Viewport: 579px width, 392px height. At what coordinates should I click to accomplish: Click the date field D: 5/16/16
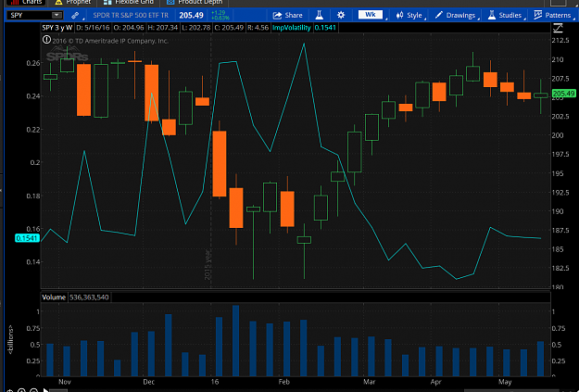pyautogui.click(x=93, y=28)
